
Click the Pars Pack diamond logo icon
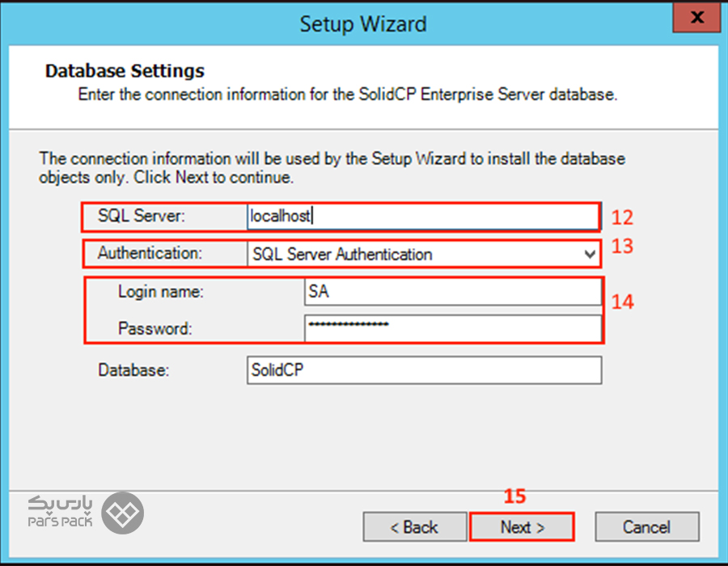coord(123,512)
